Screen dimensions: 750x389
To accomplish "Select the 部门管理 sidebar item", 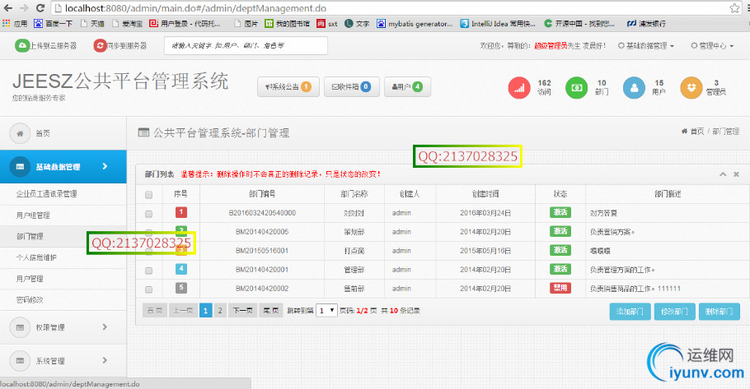I will (x=30, y=236).
